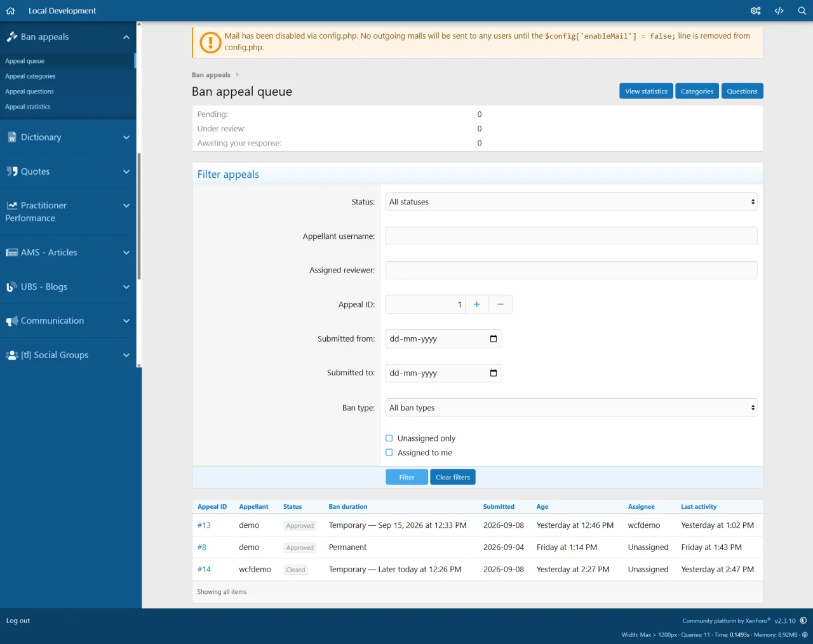Viewport: 813px width, 644px height.
Task: Expand the Communication sidebar section chevron
Action: point(126,321)
